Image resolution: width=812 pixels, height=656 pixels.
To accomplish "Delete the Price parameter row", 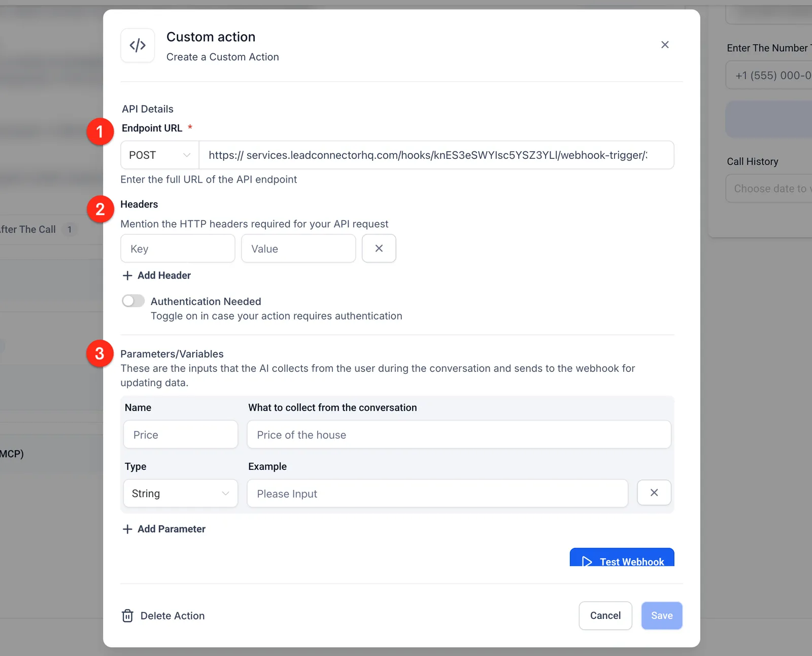I will (654, 493).
